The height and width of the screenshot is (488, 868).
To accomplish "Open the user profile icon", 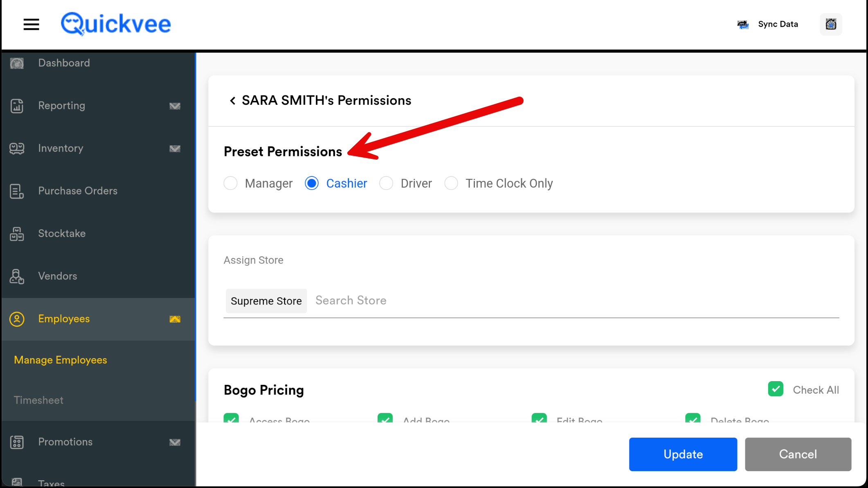I will click(831, 25).
